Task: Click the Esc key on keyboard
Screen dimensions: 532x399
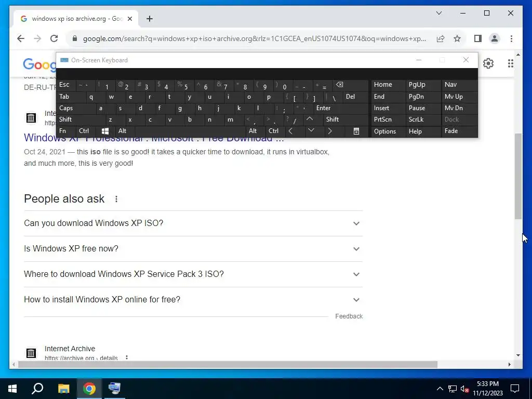Action: click(66, 85)
